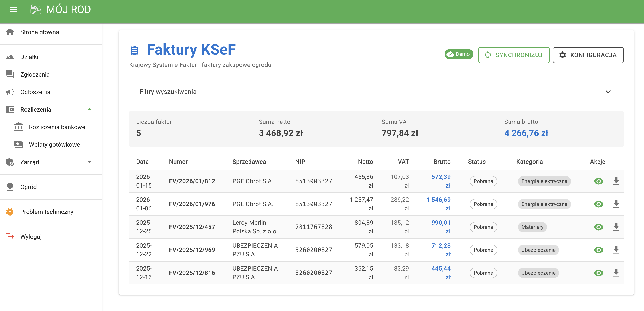Image resolution: width=644 pixels, height=311 pixels.
Task: Click the Wyloguj logout icon
Action: click(10, 236)
